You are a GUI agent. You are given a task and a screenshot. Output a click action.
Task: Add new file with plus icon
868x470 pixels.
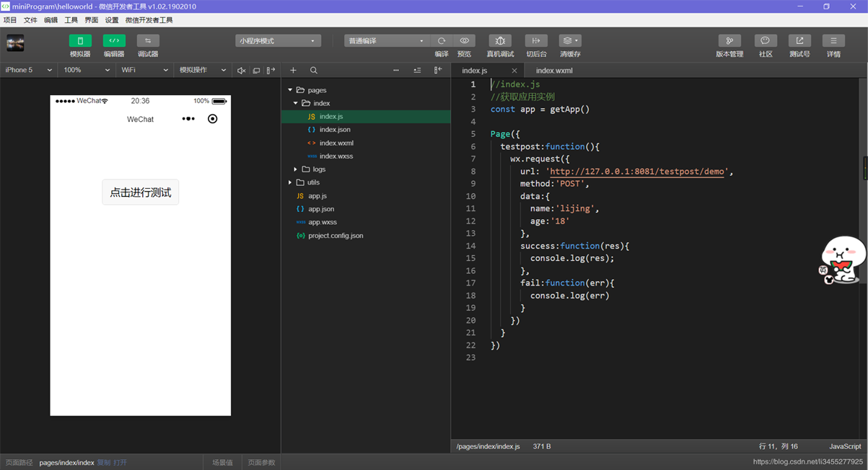pos(293,71)
